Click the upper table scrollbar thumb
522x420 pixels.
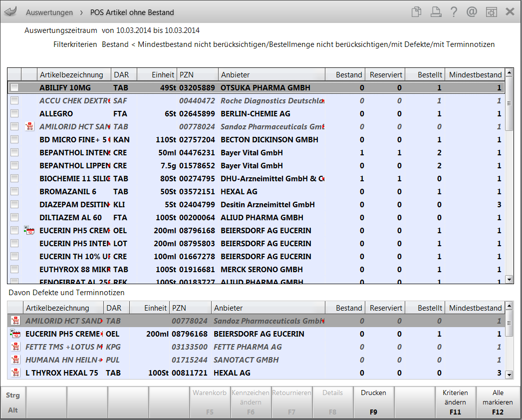(509, 103)
